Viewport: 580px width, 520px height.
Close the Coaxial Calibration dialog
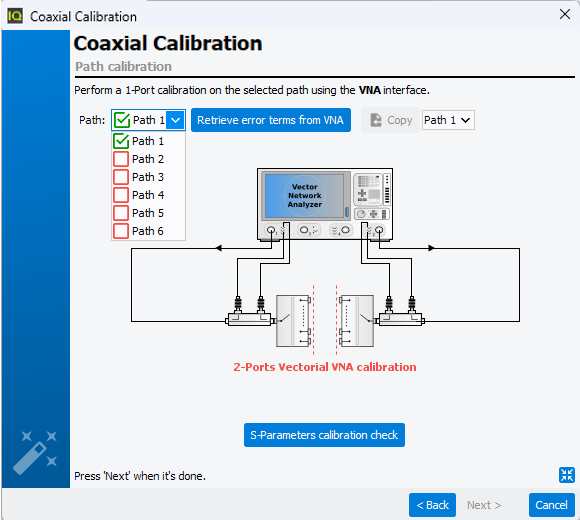[x=564, y=14]
